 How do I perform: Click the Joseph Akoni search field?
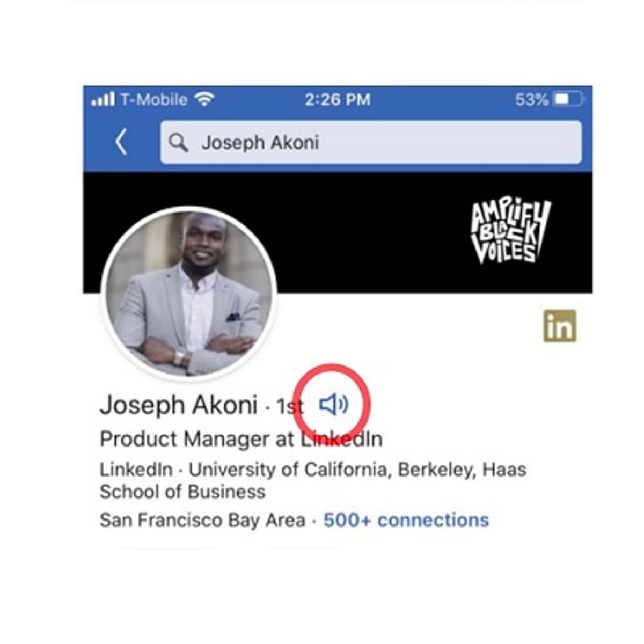point(371,142)
